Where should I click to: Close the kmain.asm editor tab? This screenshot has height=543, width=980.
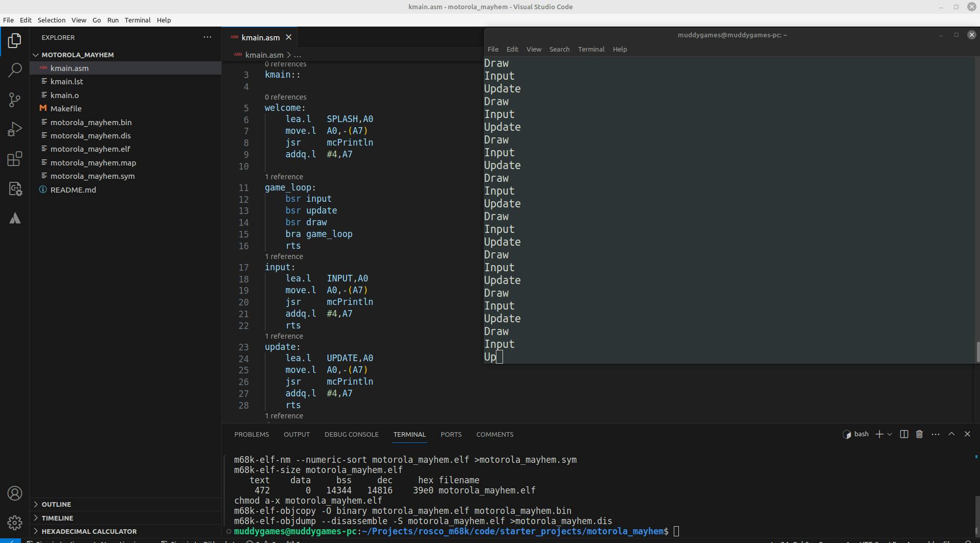tap(289, 37)
